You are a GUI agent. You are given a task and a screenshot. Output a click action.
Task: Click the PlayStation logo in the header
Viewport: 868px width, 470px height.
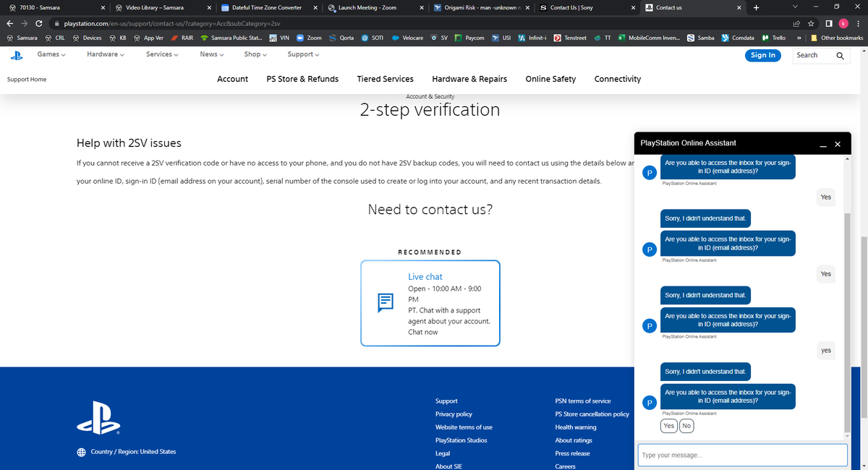coord(16,54)
